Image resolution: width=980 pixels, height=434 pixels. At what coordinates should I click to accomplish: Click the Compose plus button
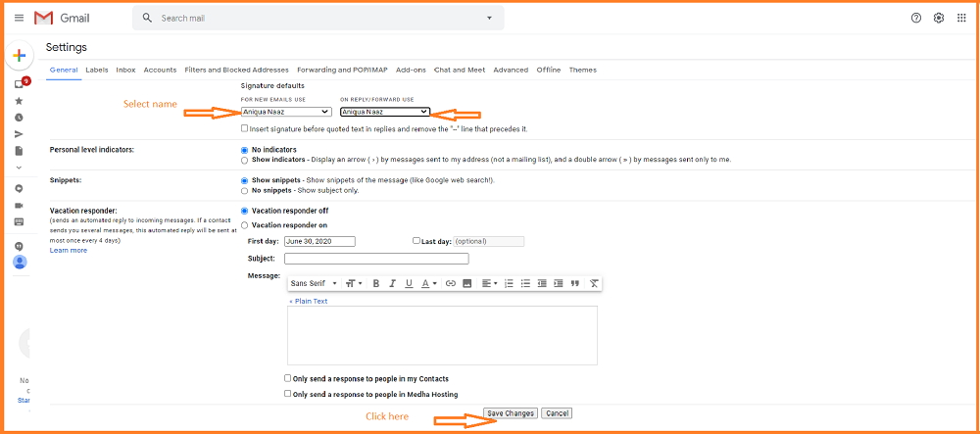[19, 56]
